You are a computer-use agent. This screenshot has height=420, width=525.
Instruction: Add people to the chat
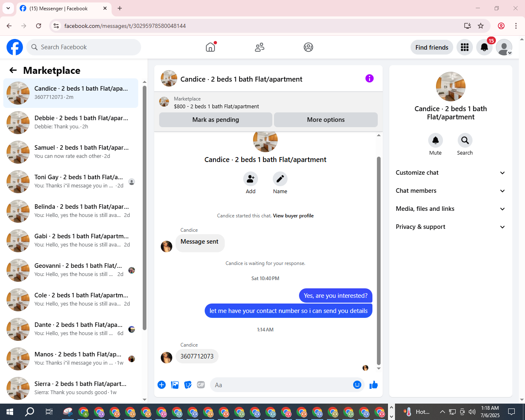point(251,179)
